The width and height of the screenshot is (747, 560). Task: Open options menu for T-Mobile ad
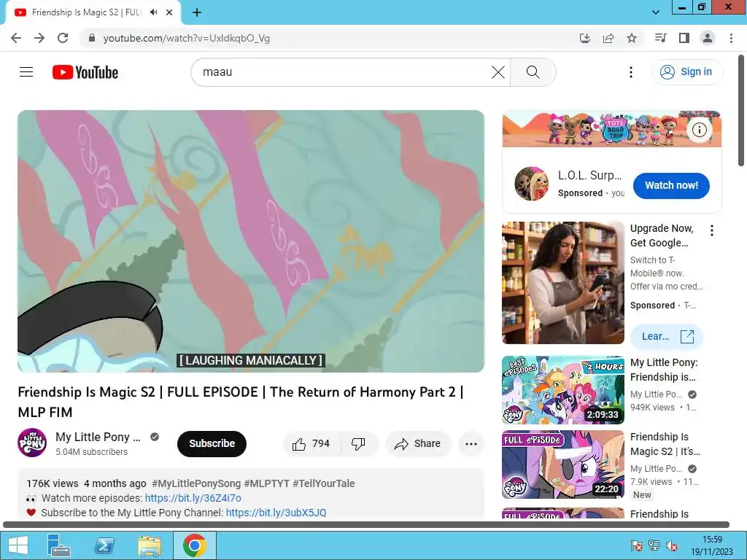[712, 230]
